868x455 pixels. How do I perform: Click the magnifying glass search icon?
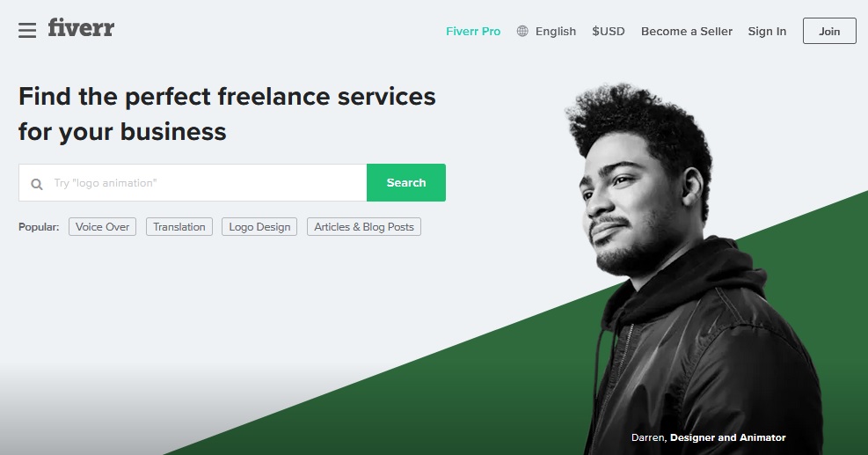coord(37,184)
